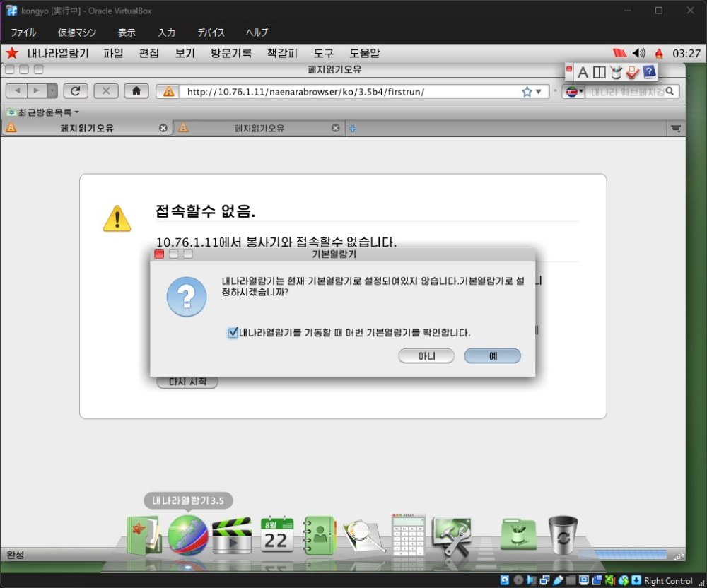707x588 pixels.
Task: Click the red flag tray icon
Action: click(x=620, y=53)
